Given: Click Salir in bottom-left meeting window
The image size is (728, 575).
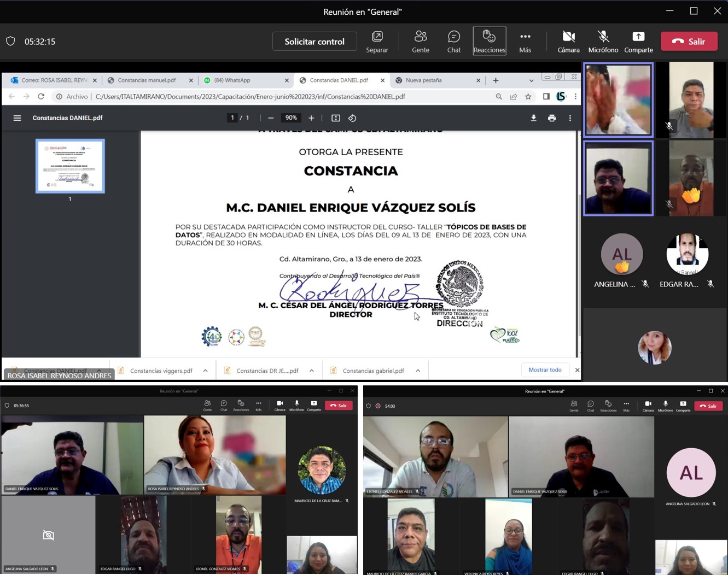Looking at the screenshot, I should tap(339, 406).
